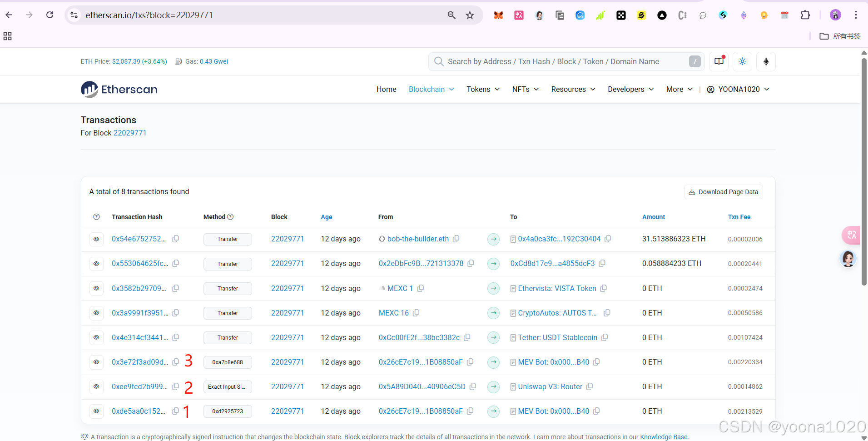Open the Chrome extensions puzzle icon

[x=805, y=15]
